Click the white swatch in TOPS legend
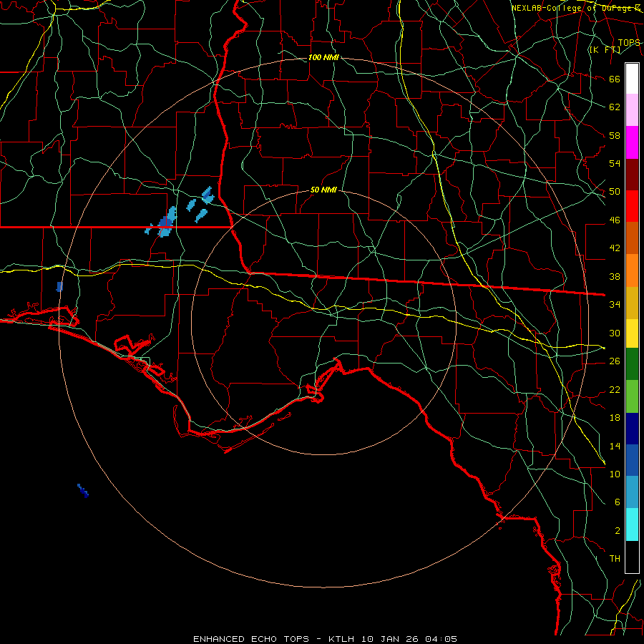The width and height of the screenshot is (644, 644). [632, 79]
